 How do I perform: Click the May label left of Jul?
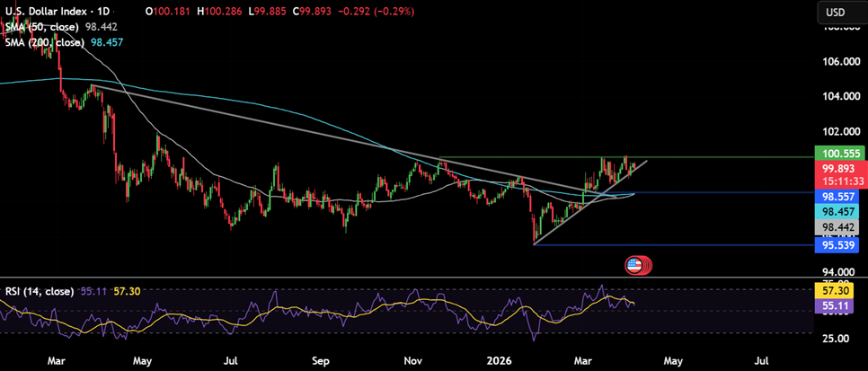144,361
